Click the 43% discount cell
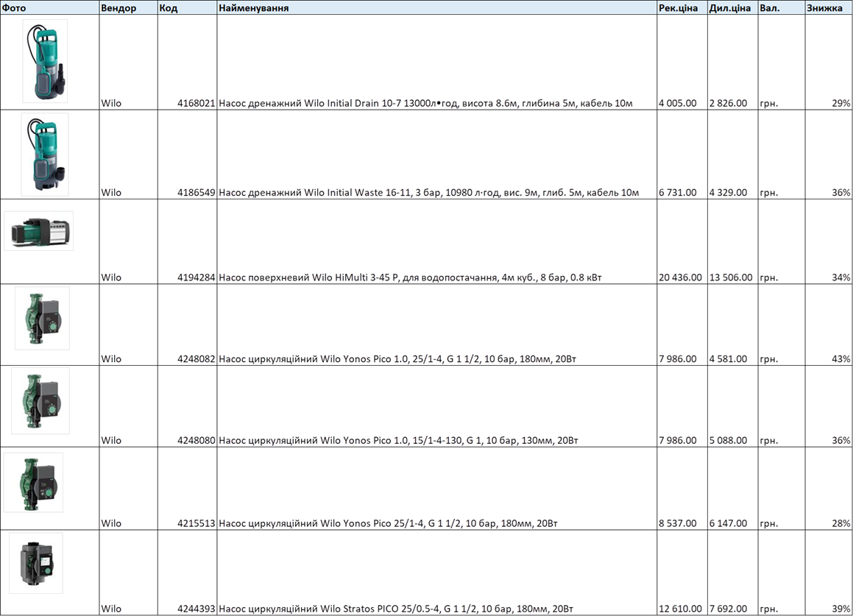This screenshot has height=616, width=853. point(840,359)
